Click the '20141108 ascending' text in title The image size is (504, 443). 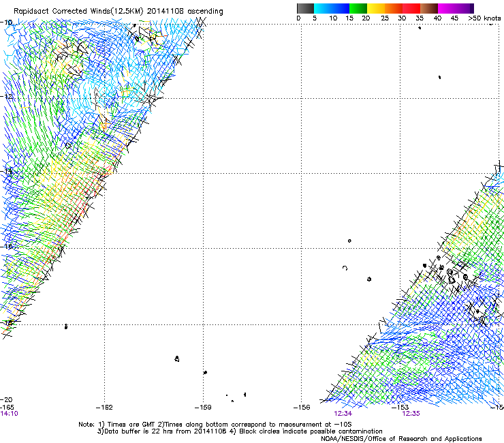[x=185, y=12]
